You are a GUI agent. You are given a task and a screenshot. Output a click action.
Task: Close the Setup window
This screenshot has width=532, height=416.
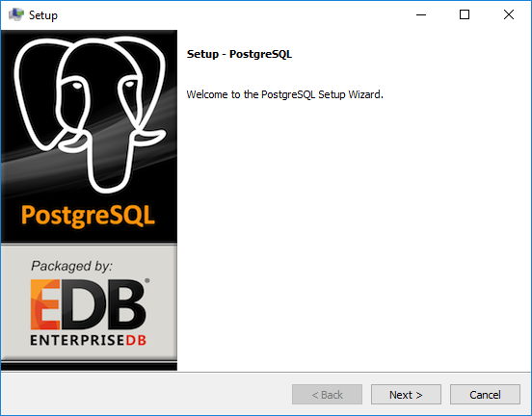509,14
